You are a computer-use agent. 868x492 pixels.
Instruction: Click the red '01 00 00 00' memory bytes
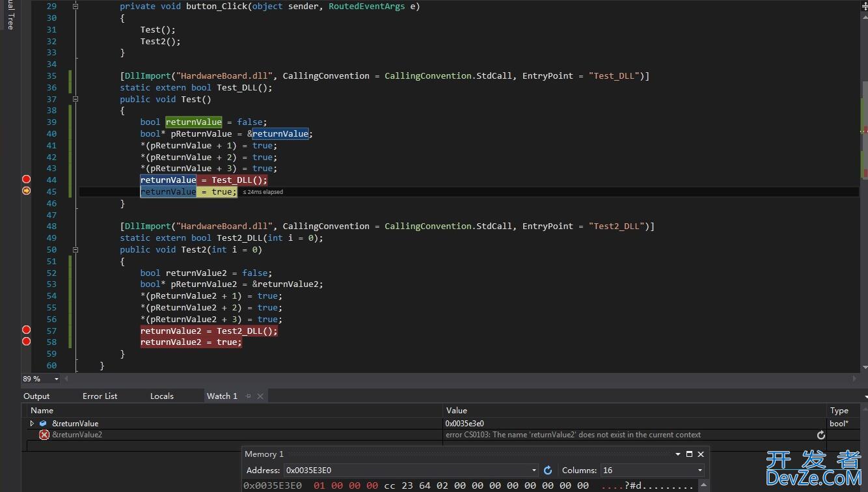click(x=346, y=485)
